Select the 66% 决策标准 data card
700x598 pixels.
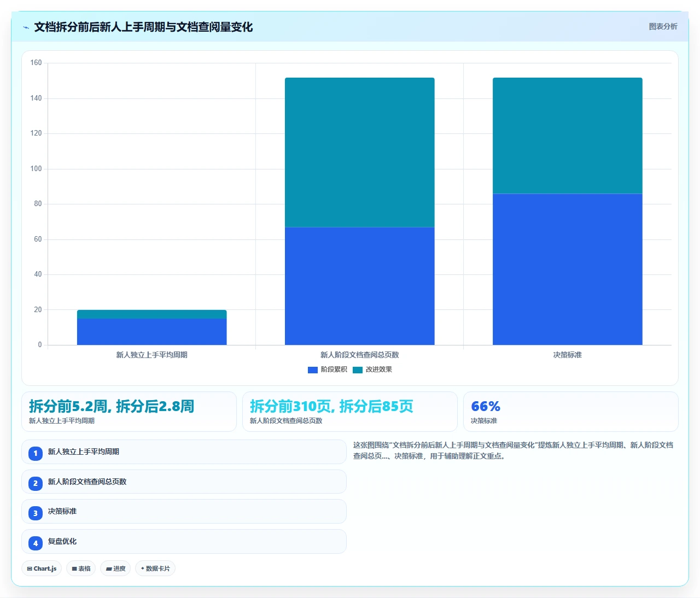[x=571, y=412]
